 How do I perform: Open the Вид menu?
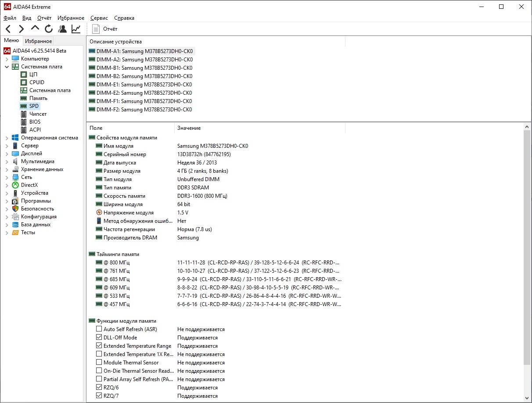point(27,18)
